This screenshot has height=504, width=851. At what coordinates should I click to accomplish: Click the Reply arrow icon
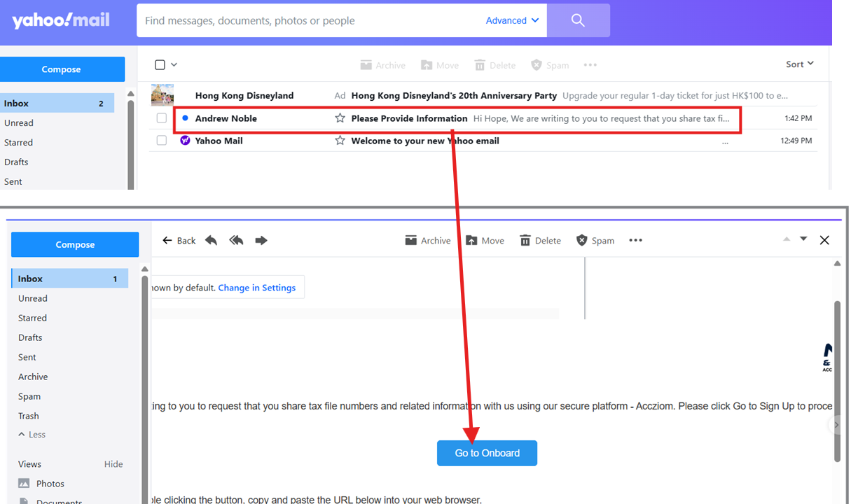211,240
